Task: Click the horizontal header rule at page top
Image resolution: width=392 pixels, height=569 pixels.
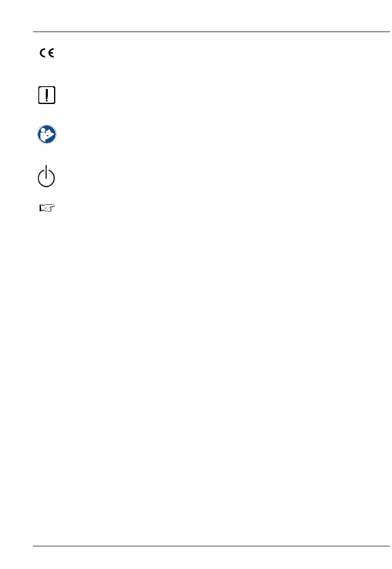Action: click(211, 32)
